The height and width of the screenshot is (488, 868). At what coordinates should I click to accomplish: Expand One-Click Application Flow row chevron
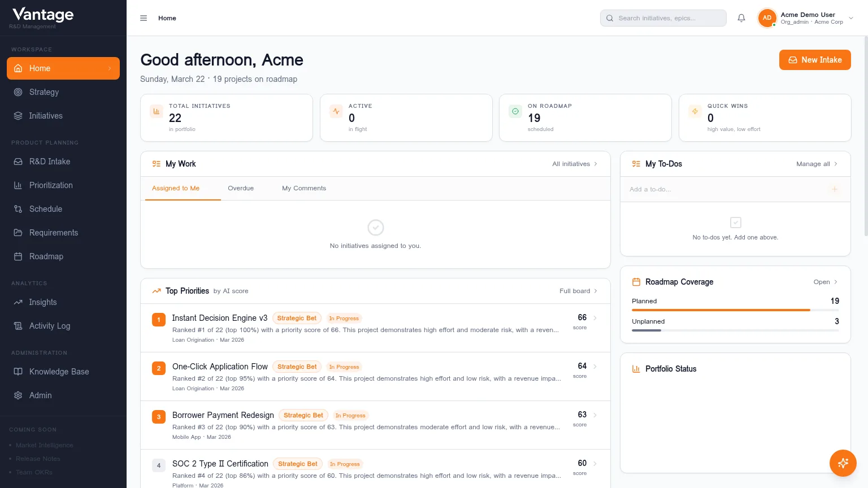click(x=595, y=367)
